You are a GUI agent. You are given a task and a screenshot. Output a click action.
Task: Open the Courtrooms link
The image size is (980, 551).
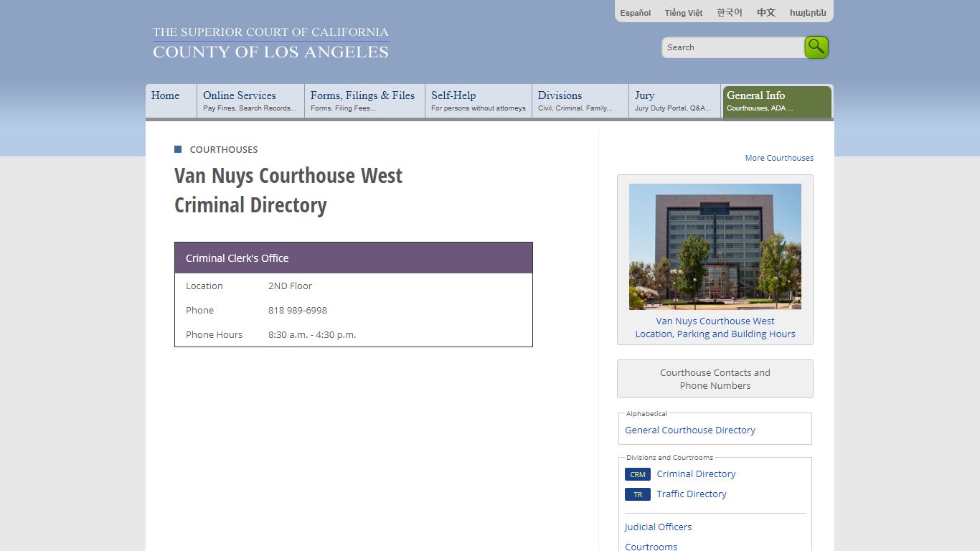pyautogui.click(x=651, y=547)
